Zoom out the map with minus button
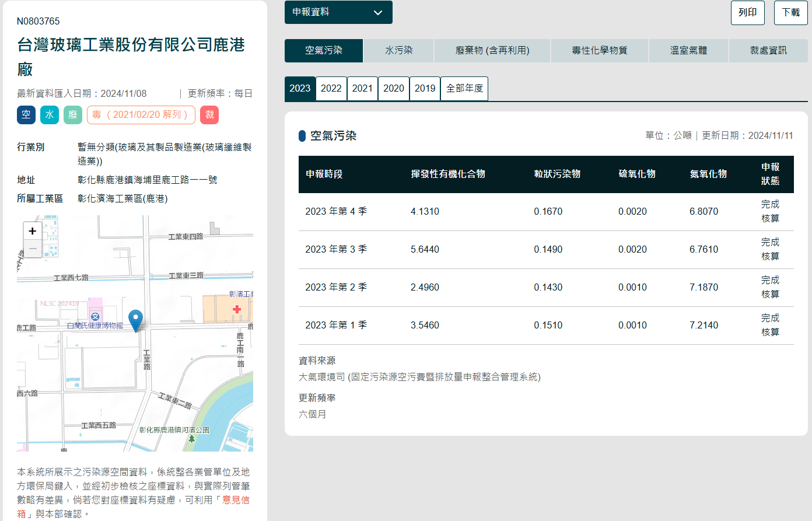 coord(33,249)
